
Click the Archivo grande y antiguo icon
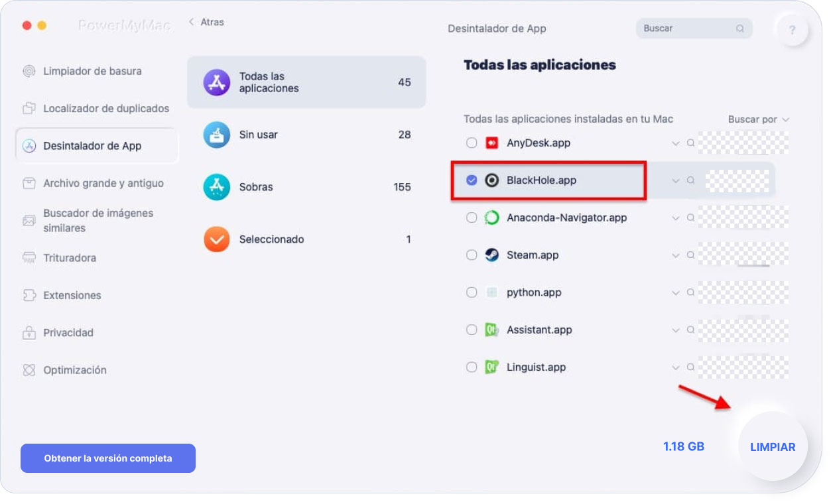click(29, 183)
